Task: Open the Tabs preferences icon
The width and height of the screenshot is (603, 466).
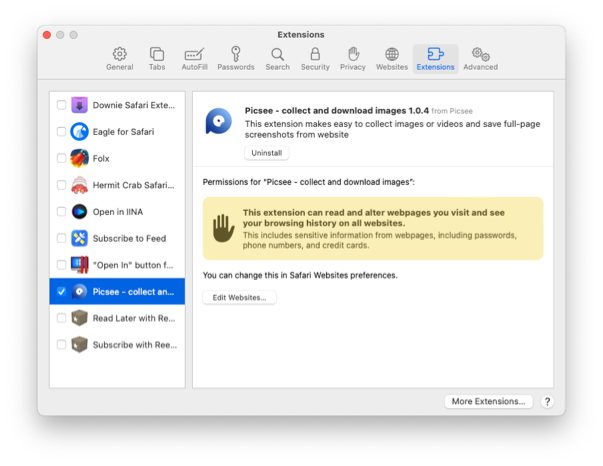Action: pos(157,54)
